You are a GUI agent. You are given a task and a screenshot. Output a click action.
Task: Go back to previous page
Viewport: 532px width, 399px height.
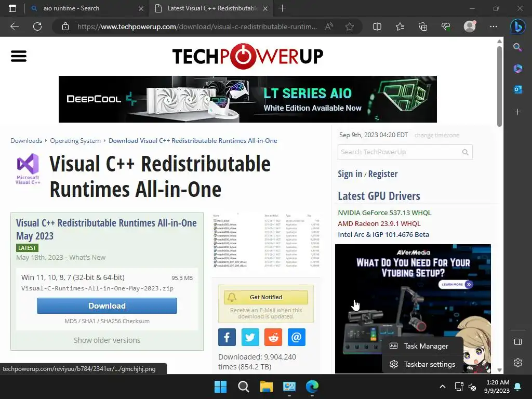[x=15, y=26]
